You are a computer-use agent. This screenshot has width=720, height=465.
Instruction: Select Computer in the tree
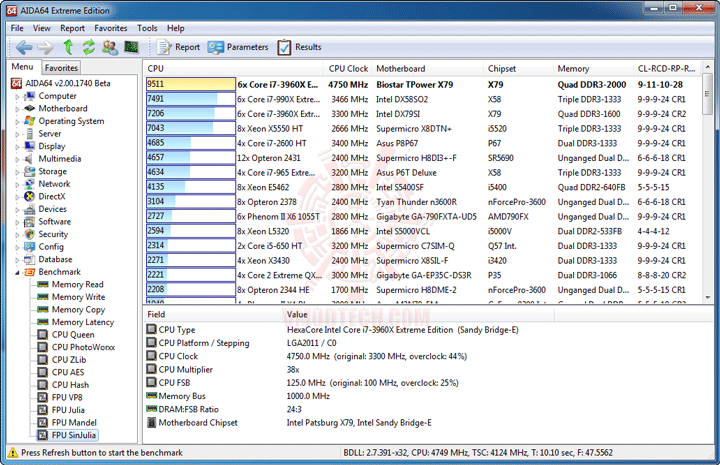point(57,96)
